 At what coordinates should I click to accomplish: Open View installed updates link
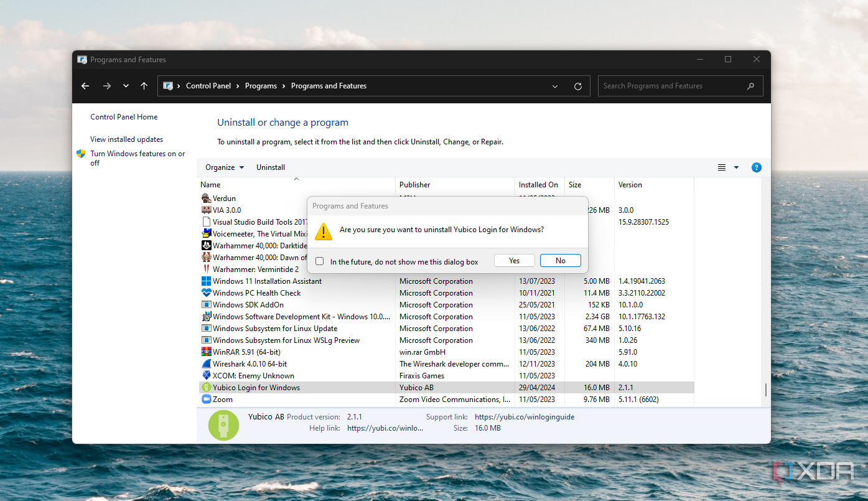[126, 139]
